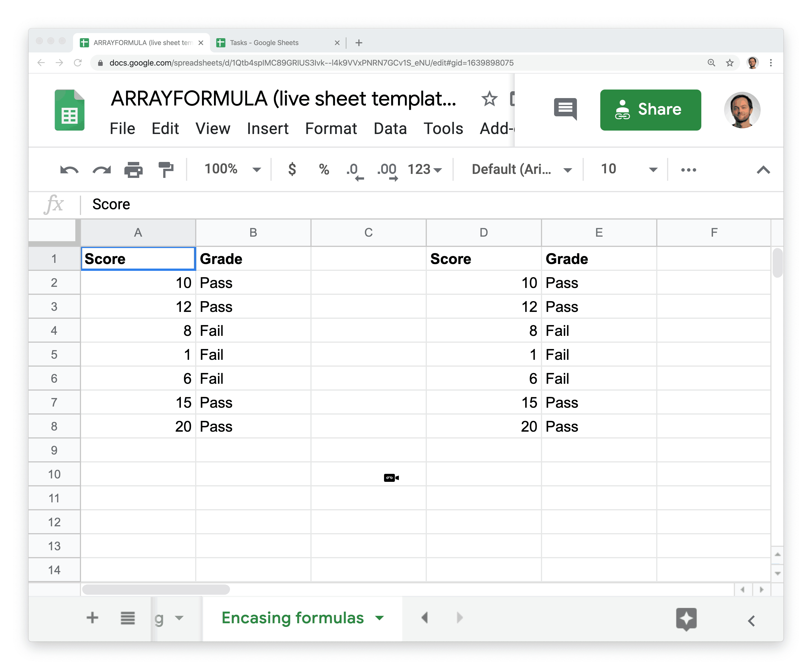This screenshot has width=812, height=670.
Task: Hide the menus with up chevron
Action: [763, 170]
